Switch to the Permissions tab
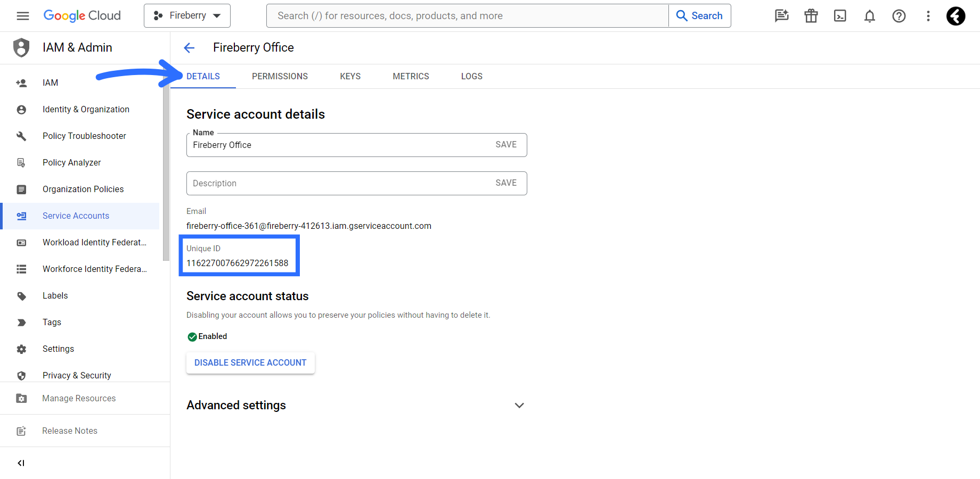This screenshot has width=980, height=479. [x=280, y=76]
